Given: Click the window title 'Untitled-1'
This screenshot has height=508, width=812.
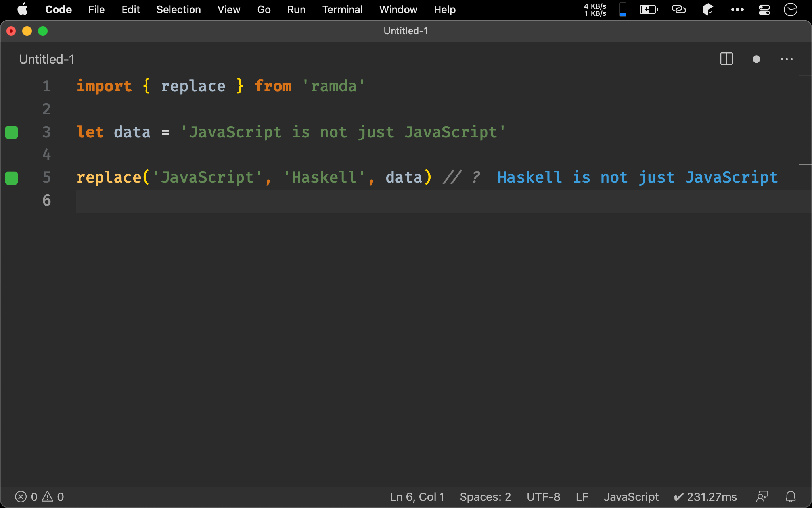Looking at the screenshot, I should 406,31.
